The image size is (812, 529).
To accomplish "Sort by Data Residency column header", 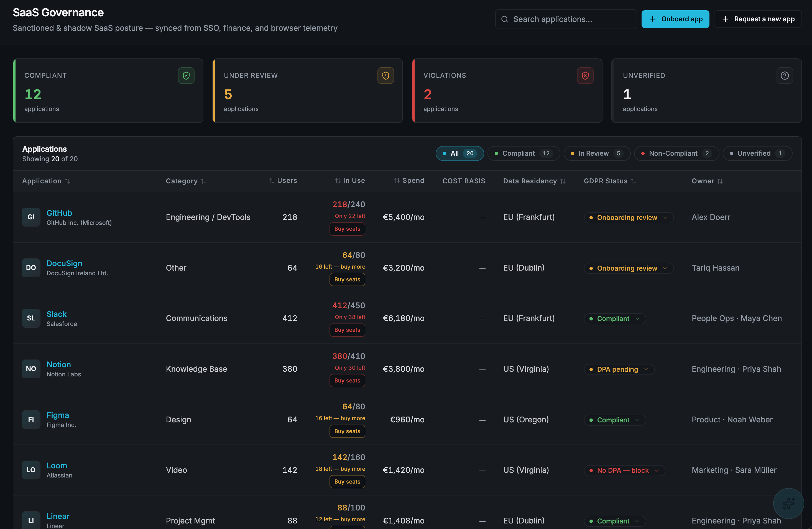I will [x=534, y=181].
